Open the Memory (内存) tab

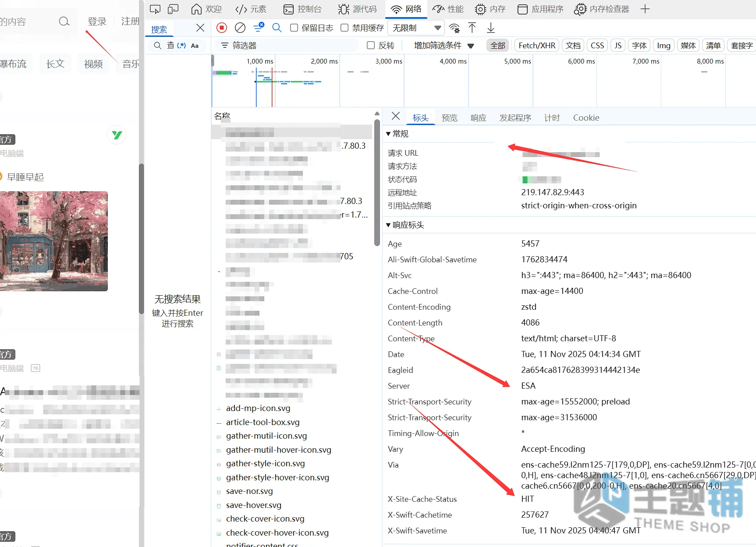(x=490, y=9)
